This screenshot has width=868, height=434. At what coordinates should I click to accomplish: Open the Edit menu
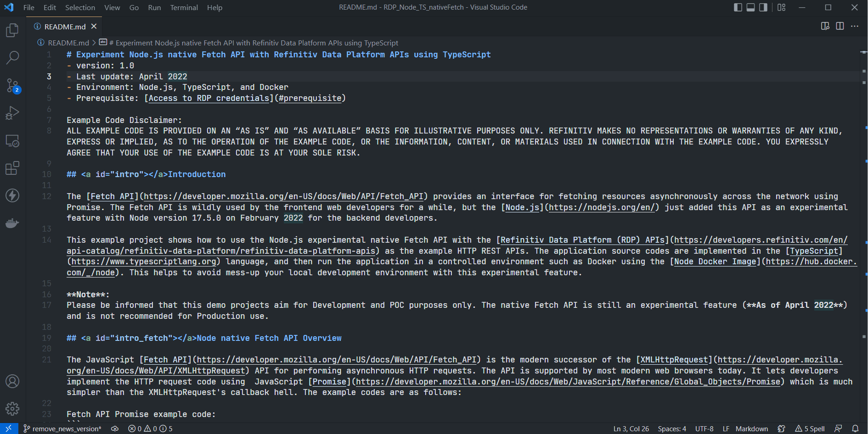[x=50, y=7]
